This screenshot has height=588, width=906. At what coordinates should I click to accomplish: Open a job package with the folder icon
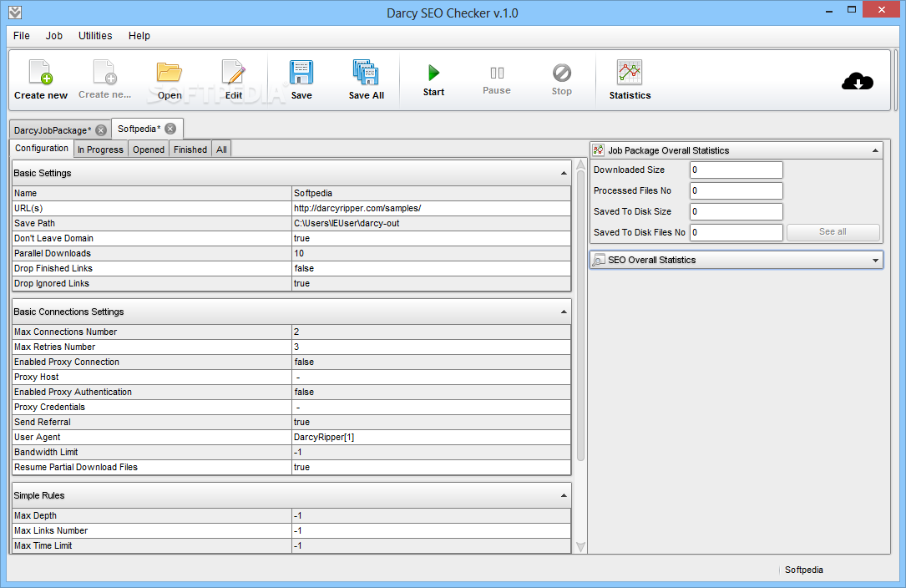pos(170,73)
